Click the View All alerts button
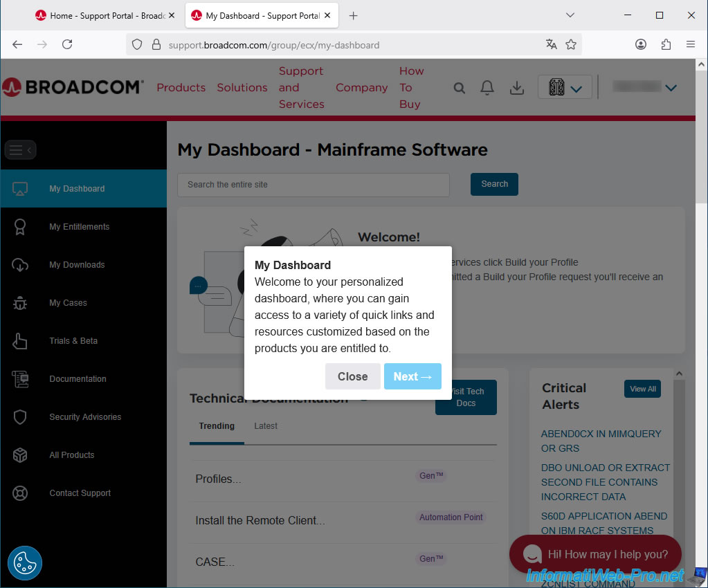 [x=642, y=389]
